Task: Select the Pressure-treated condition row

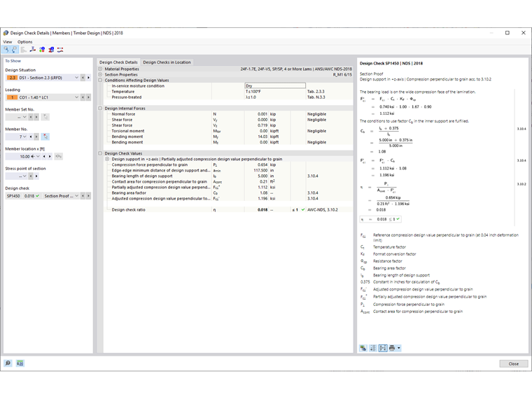Action: tap(228, 97)
